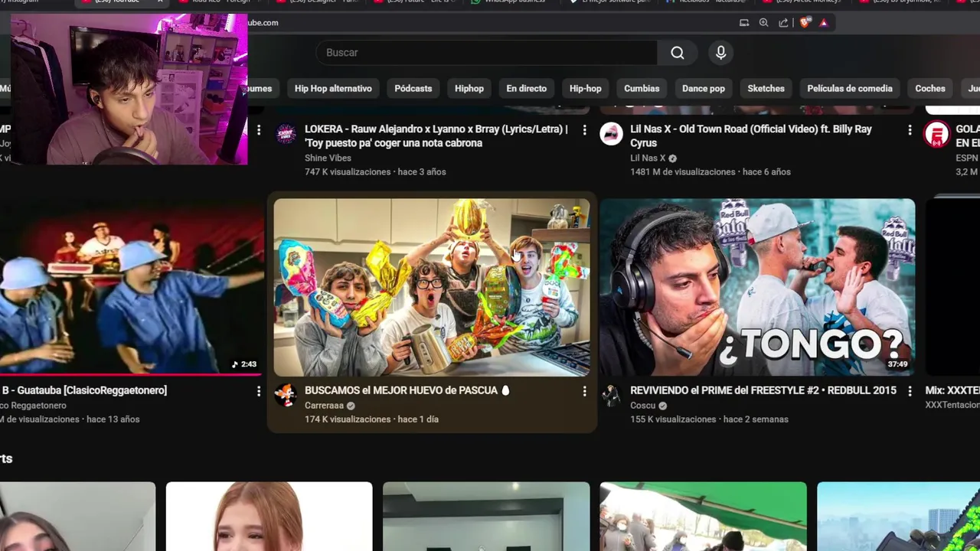Open Lil Nas X channel avatar
The width and height of the screenshot is (980, 551).
click(x=611, y=134)
